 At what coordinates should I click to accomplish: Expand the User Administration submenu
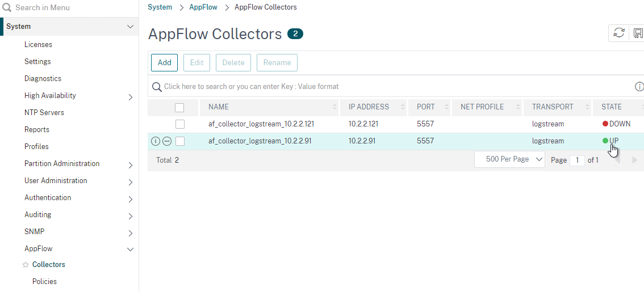coord(131,182)
